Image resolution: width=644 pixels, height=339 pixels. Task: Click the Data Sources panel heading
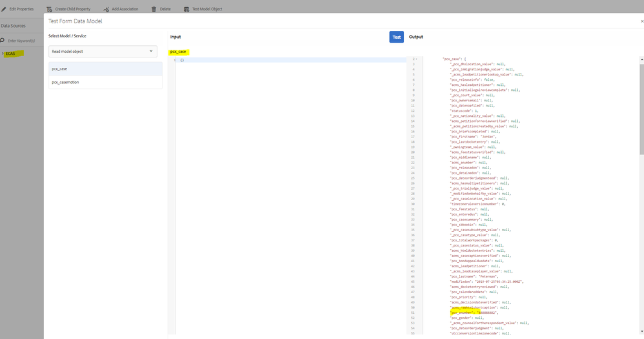(13, 26)
